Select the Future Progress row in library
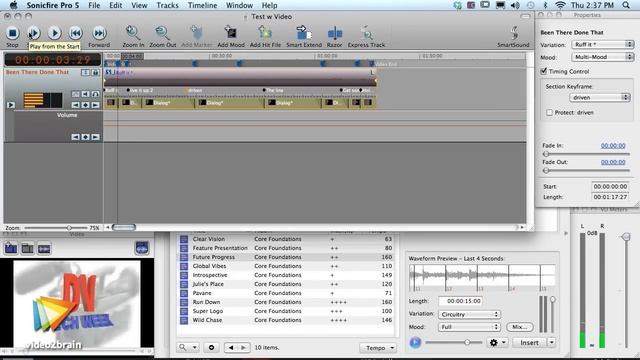The height and width of the screenshot is (360, 640). click(x=286, y=257)
